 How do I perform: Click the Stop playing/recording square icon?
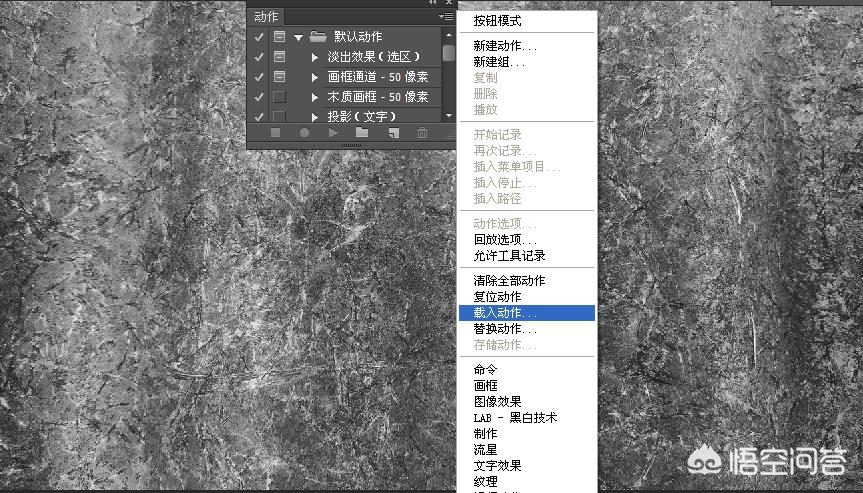[275, 133]
